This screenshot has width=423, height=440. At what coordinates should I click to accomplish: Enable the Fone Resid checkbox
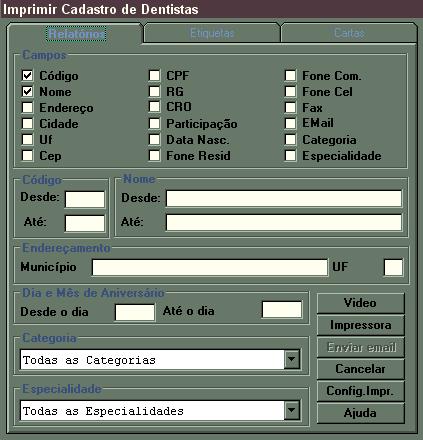pos(154,155)
